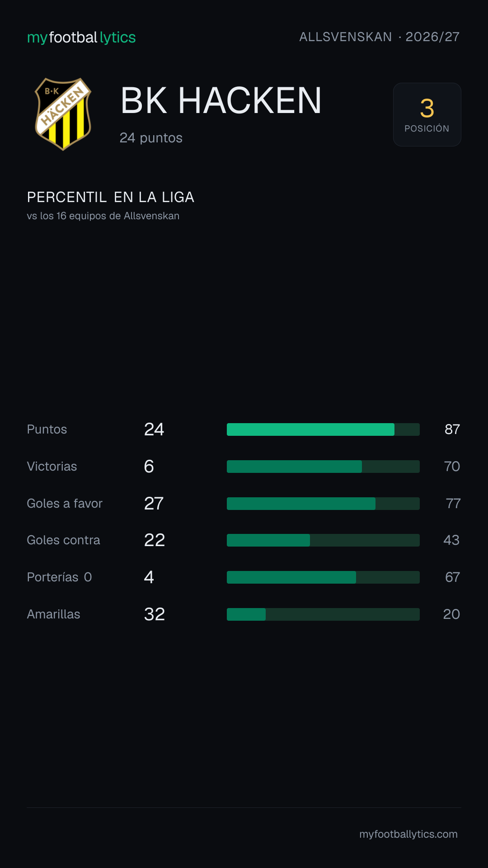Click the Amarillas stat label
Image resolution: width=488 pixels, height=868 pixels.
coord(53,614)
